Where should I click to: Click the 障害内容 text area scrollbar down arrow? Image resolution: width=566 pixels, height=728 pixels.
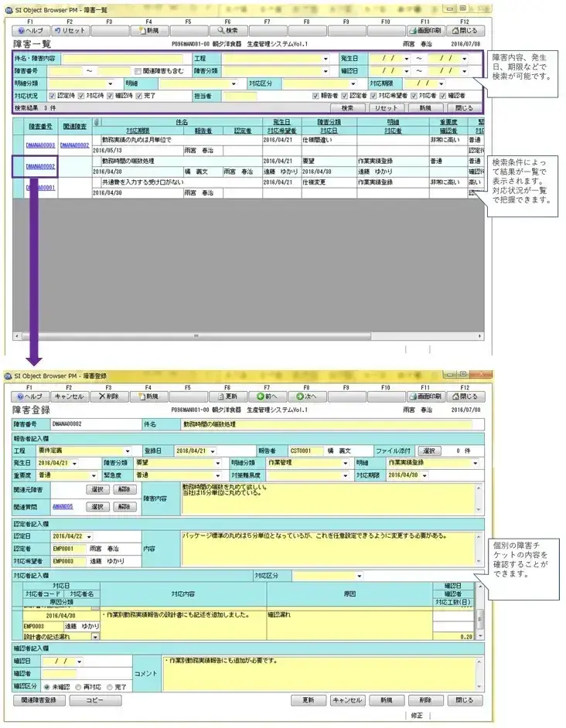(479, 510)
